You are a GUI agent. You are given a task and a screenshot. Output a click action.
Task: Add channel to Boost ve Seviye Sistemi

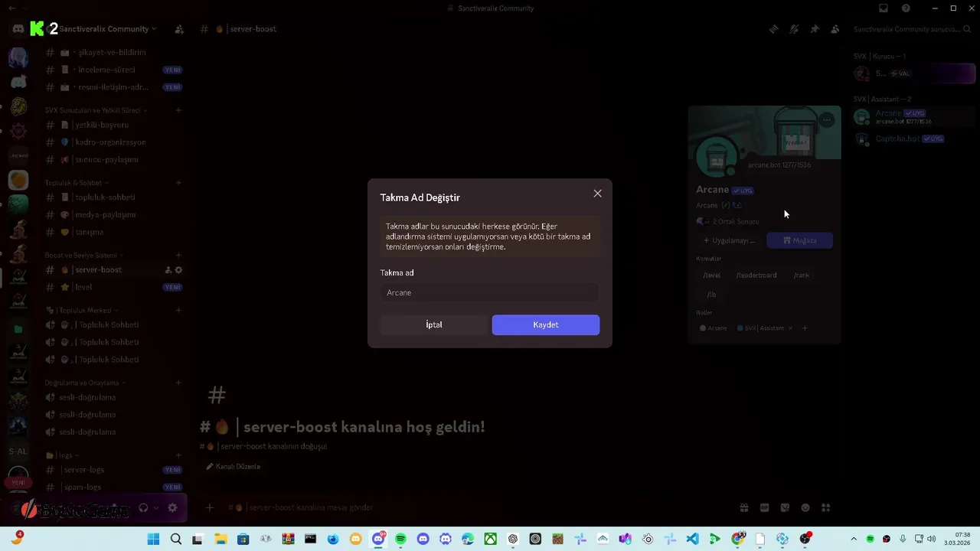pos(178,255)
